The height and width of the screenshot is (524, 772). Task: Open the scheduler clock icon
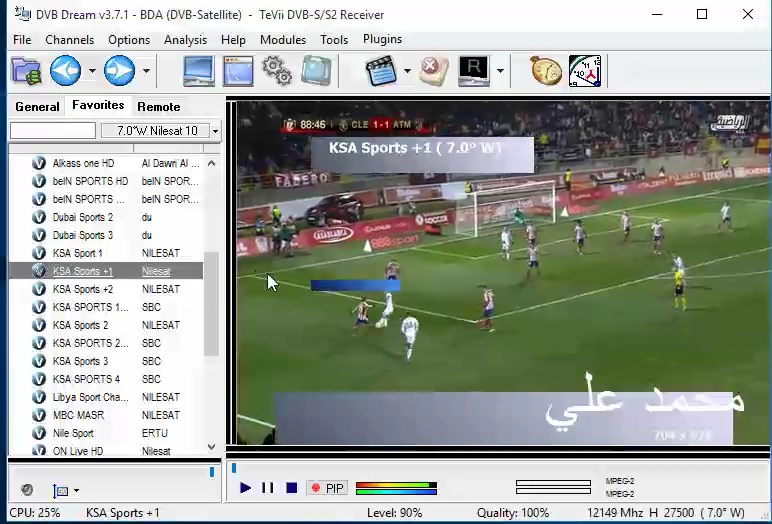click(585, 71)
